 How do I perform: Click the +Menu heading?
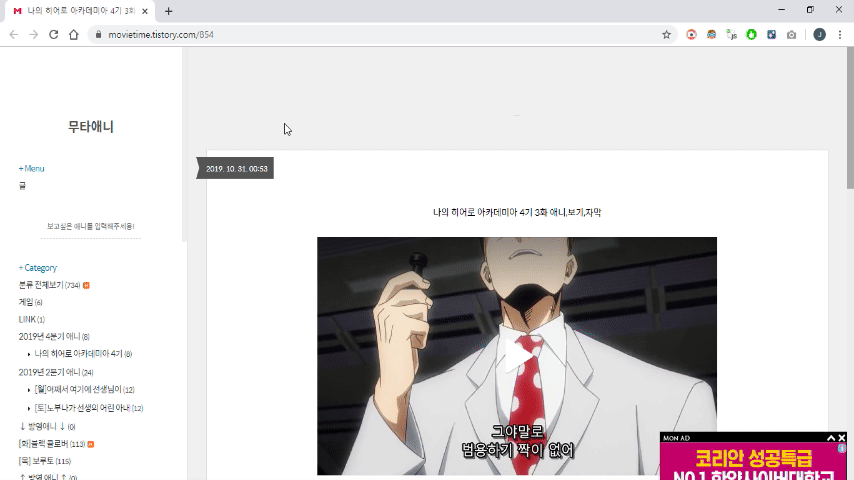click(32, 168)
